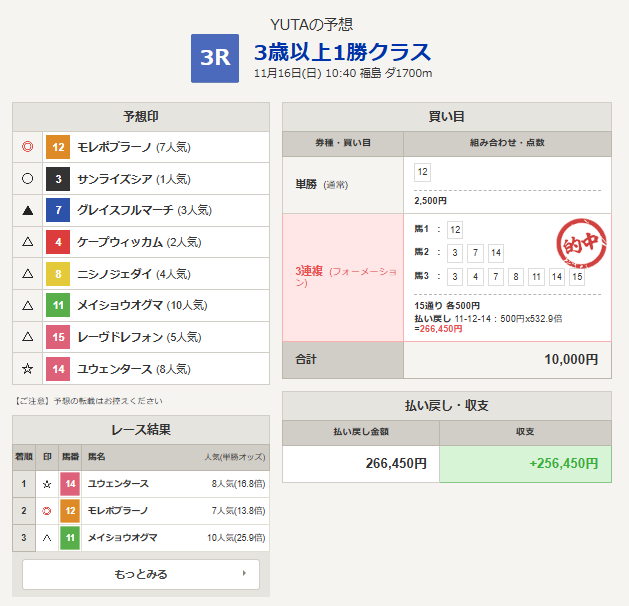Open horse name モレボブラーノ in 予想印 list
The height and width of the screenshot is (606, 629).
pos(112,148)
